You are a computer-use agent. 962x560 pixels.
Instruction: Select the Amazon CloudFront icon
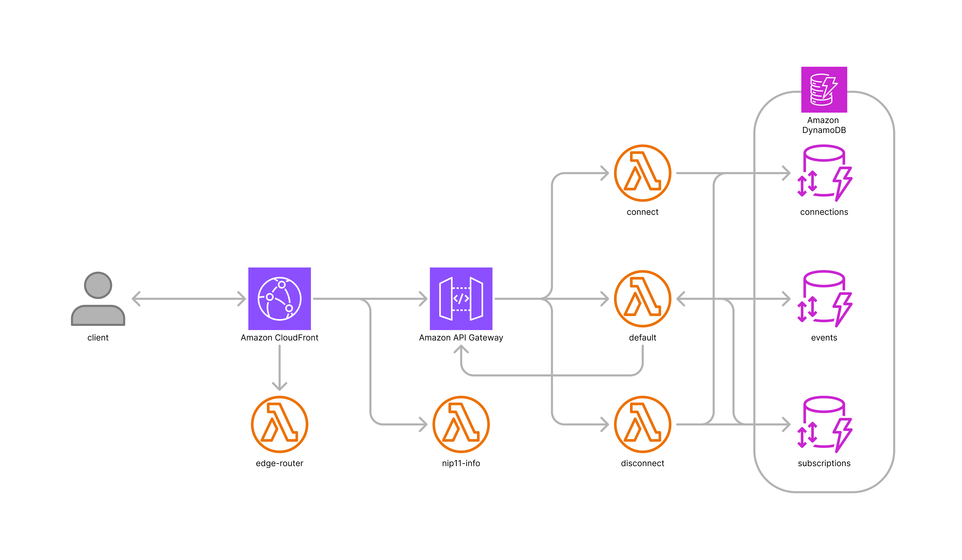[279, 299]
